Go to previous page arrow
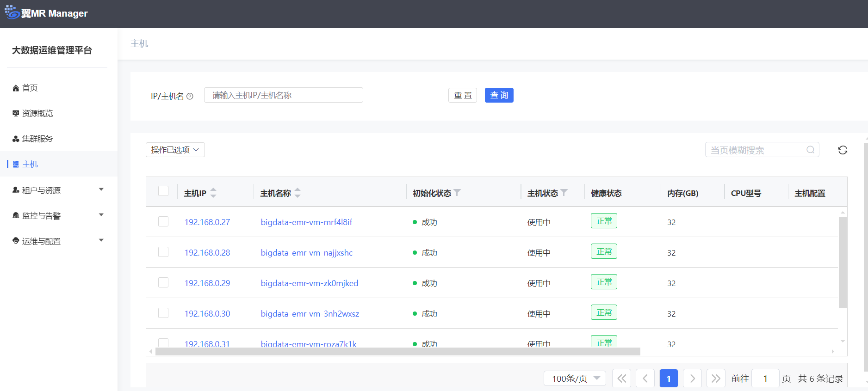This screenshot has width=868, height=391. pyautogui.click(x=645, y=379)
